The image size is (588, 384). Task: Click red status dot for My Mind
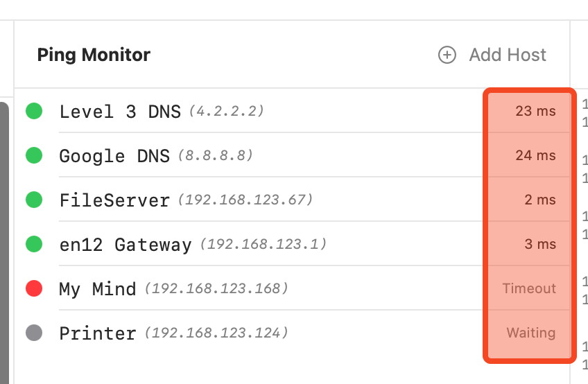click(x=34, y=288)
